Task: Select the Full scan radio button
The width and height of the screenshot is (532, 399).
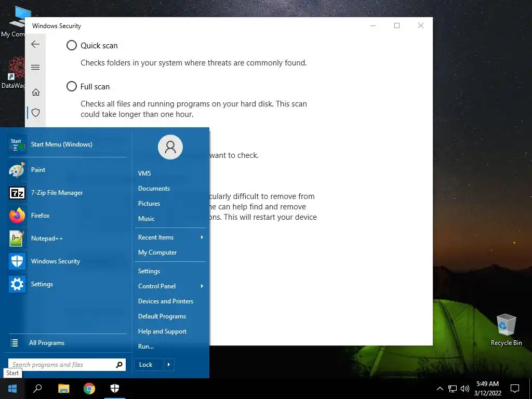Action: pyautogui.click(x=72, y=86)
